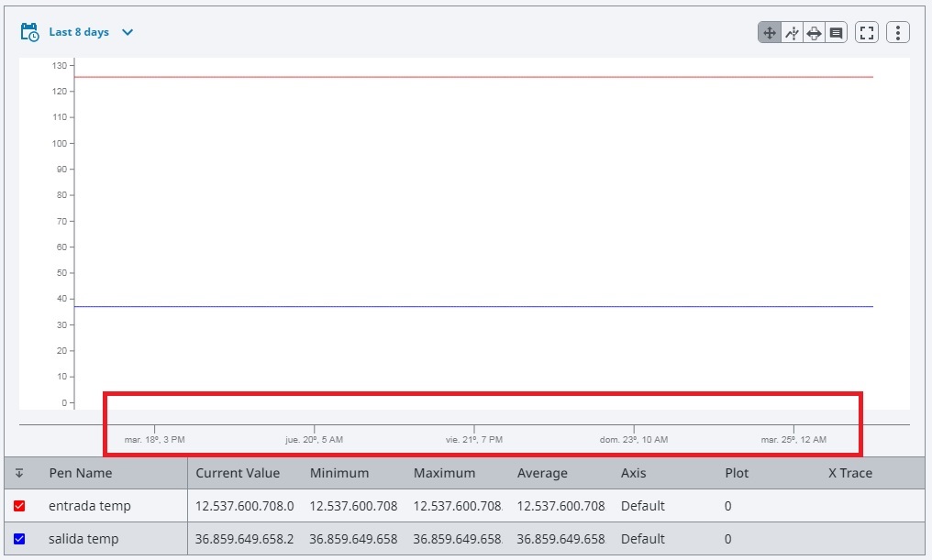Select the range brush mode tool

click(814, 33)
